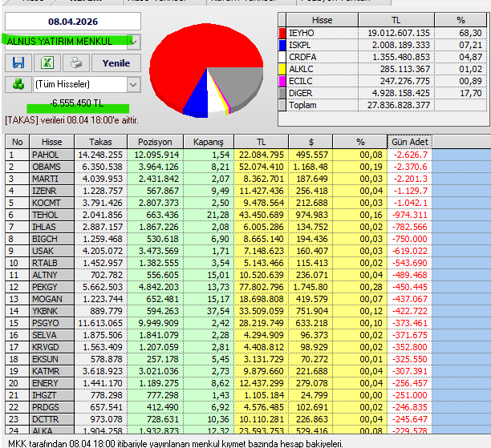Image resolution: width=491 pixels, height=448 pixels.
Task: Select the DCTTR stock cell
Action: click(52, 419)
